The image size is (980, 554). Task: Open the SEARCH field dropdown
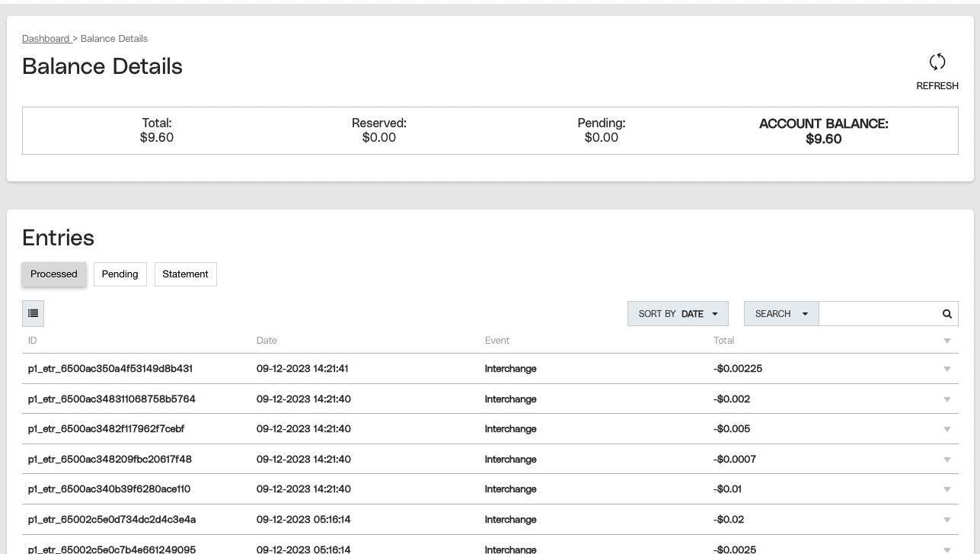(780, 313)
